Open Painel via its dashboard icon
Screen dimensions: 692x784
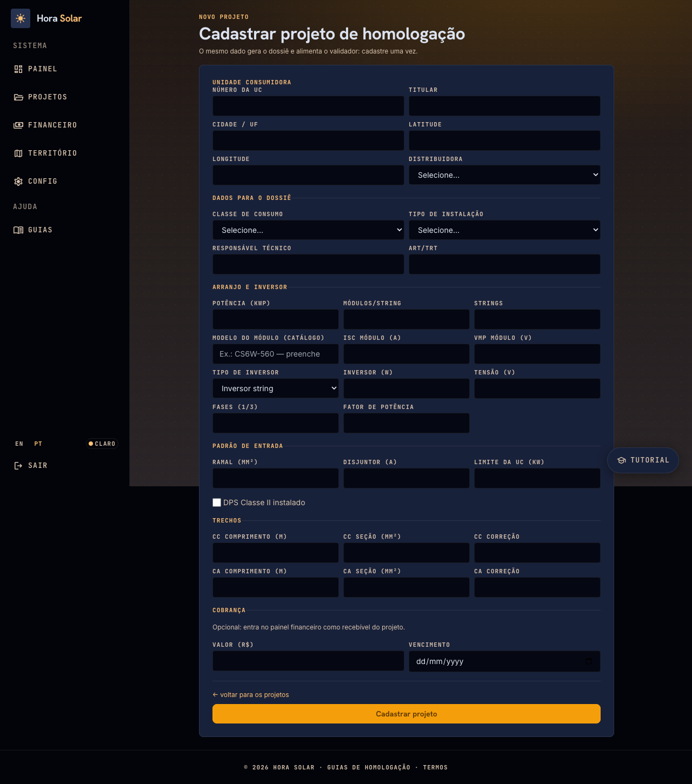pyautogui.click(x=18, y=69)
